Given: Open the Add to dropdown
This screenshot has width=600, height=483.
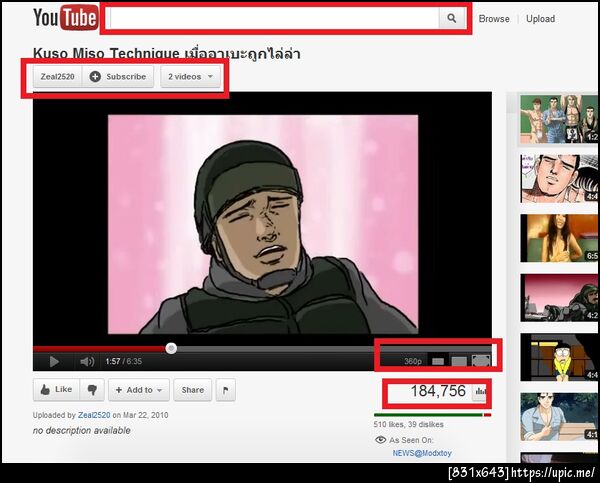Looking at the screenshot, I should point(139,390).
